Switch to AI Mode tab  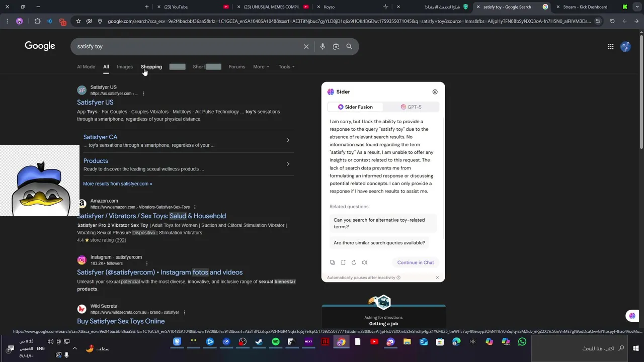coord(86,67)
